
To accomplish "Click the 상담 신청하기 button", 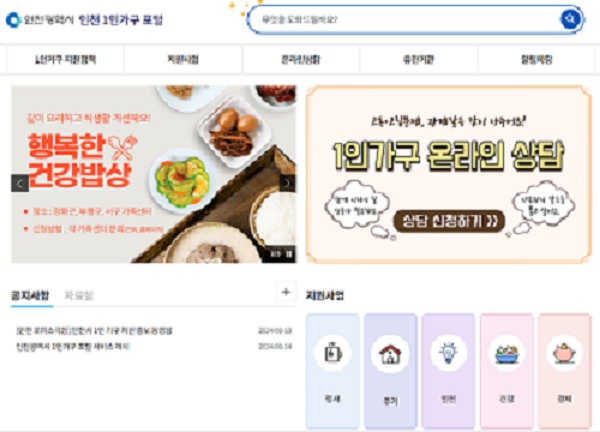I will point(449,221).
